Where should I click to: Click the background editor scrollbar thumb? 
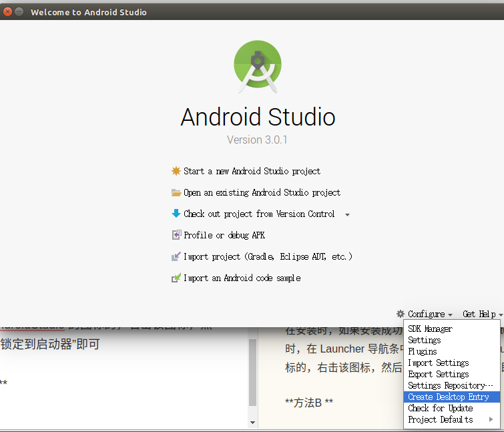(x=252, y=373)
